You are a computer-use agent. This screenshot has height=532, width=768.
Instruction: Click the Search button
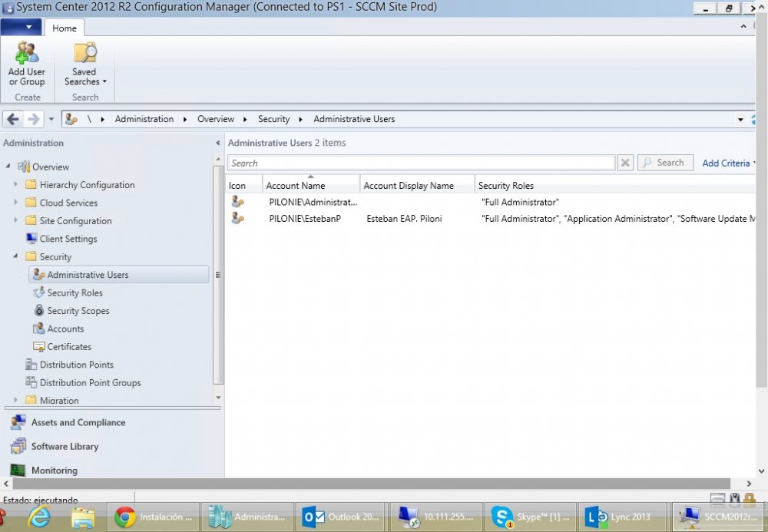(x=665, y=163)
